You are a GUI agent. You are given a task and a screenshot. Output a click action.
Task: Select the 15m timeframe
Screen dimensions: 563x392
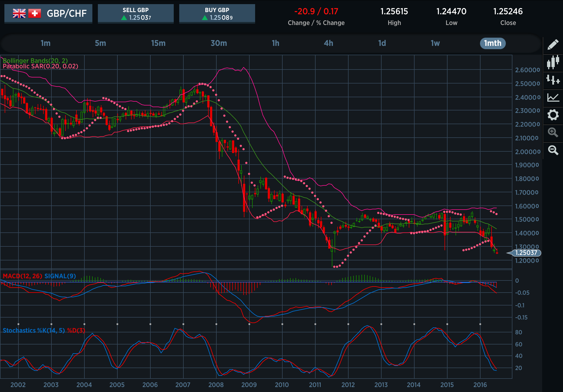click(x=158, y=43)
